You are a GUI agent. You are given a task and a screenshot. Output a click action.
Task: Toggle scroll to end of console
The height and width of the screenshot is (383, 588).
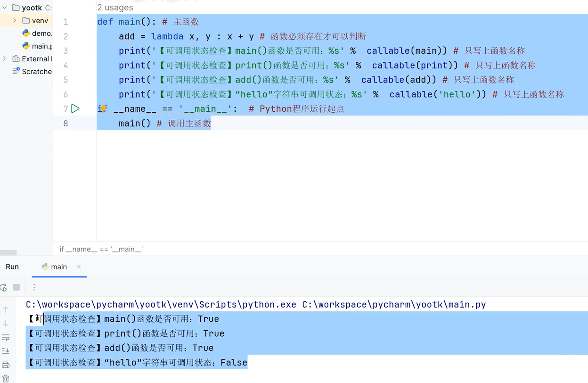click(6, 351)
